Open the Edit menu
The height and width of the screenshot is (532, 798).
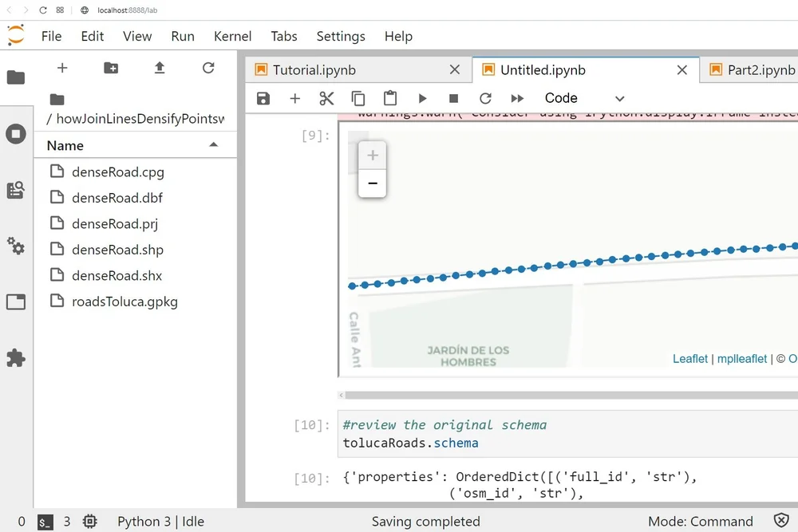(92, 36)
